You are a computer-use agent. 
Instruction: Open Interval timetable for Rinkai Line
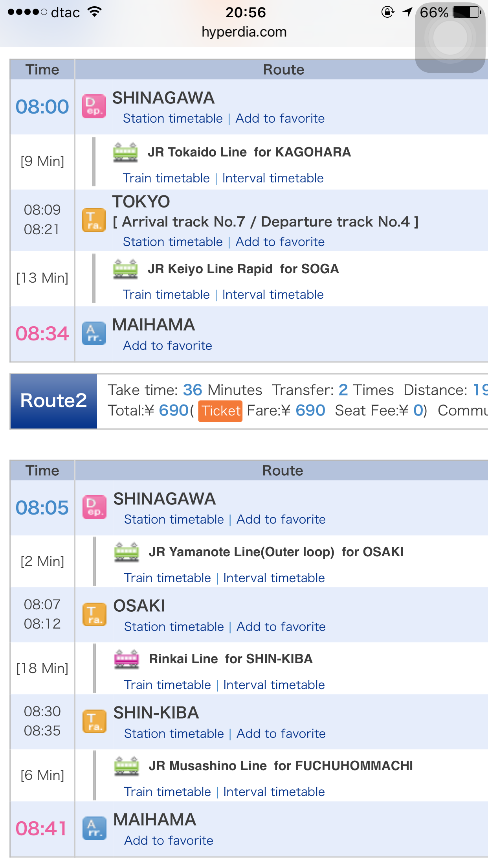274,685
